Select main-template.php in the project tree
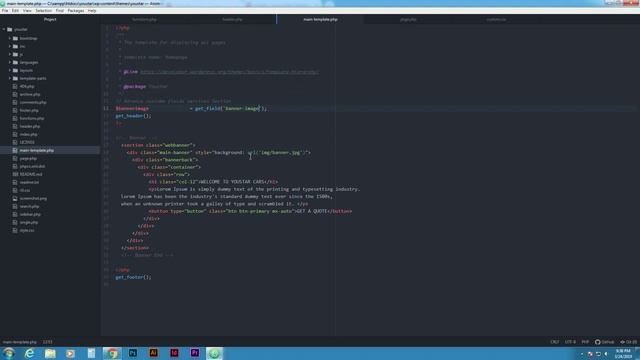This screenshot has width=640, height=360. (37, 150)
